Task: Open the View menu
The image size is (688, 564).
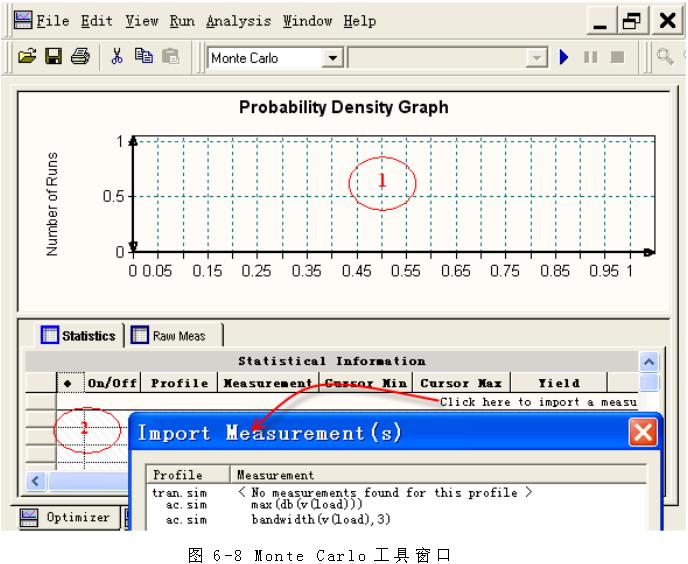Action: pos(141,21)
